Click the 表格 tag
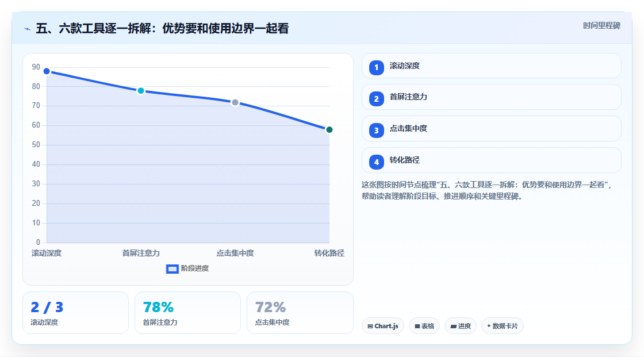Screen dimensions: 644x357 pyautogui.click(x=424, y=326)
